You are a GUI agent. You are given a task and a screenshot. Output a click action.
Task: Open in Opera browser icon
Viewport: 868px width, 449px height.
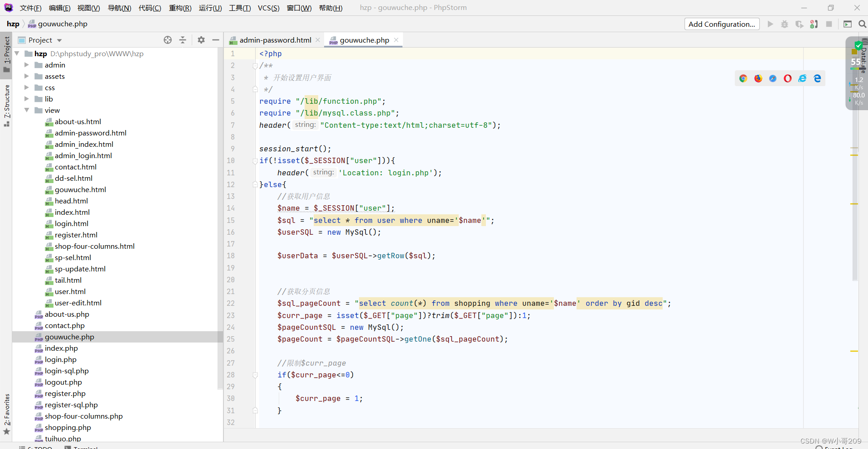(788, 78)
